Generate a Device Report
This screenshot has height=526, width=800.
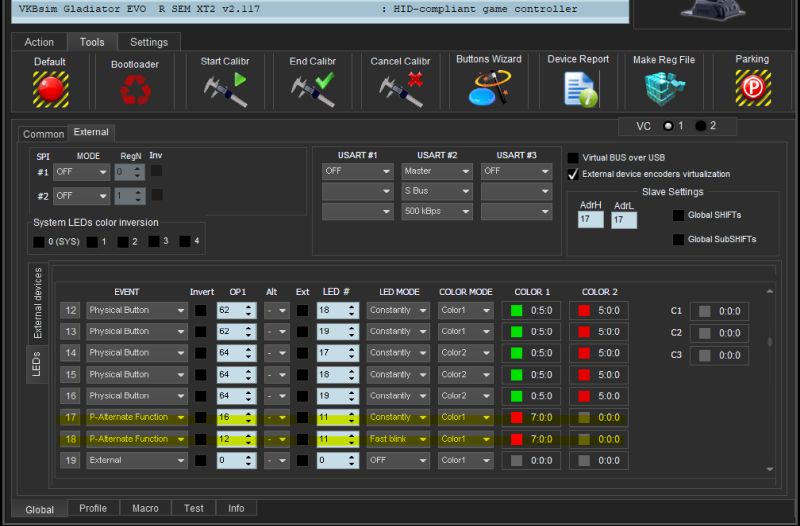pos(580,89)
